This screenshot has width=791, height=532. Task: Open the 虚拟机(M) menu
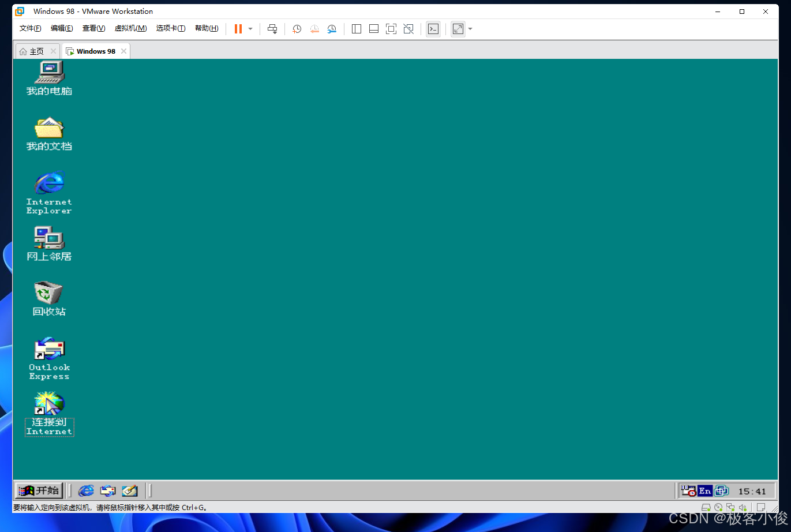(x=130, y=28)
